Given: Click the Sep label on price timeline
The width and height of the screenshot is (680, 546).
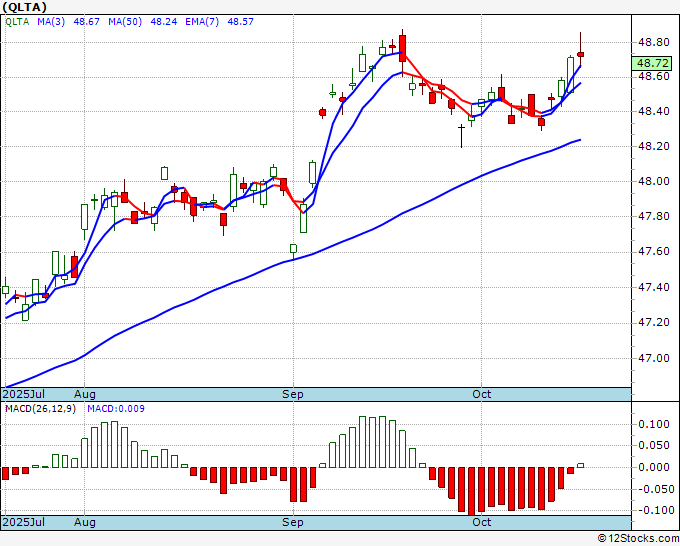Looking at the screenshot, I should pyautogui.click(x=293, y=394).
